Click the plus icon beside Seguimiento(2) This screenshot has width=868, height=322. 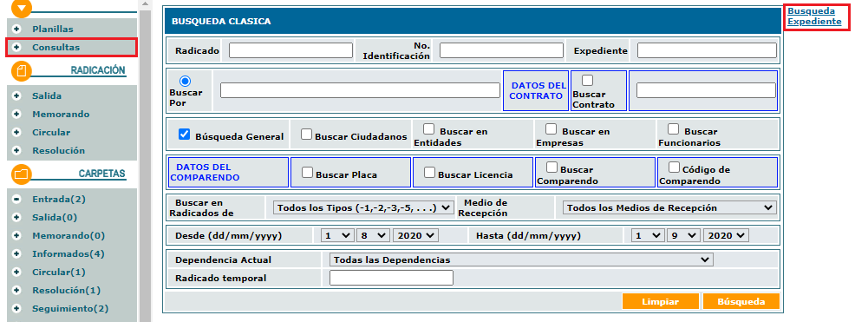tap(16, 309)
